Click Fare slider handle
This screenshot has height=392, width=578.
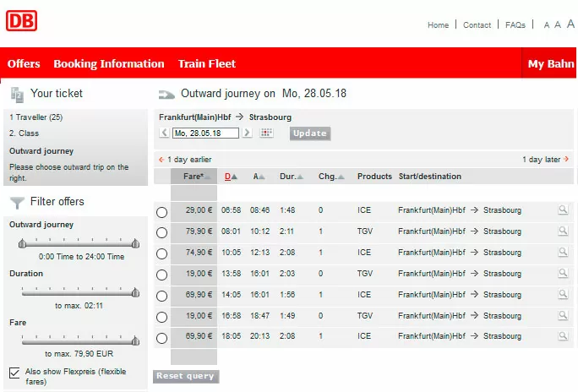pyautogui.click(x=136, y=340)
